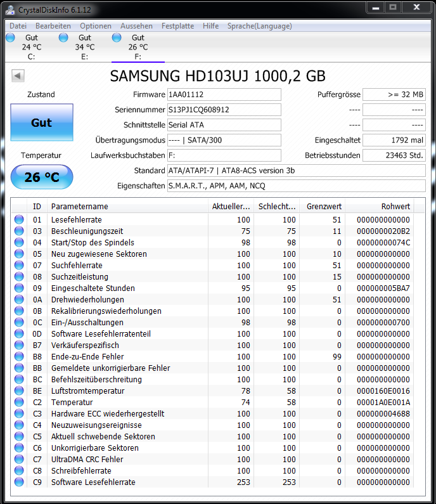Click status orb for Suchfehlerrate row
Image resolution: width=436 pixels, height=504 pixels.
click(x=19, y=265)
